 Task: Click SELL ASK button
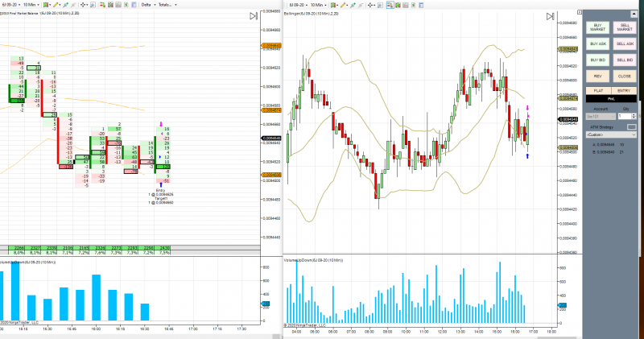coord(625,43)
